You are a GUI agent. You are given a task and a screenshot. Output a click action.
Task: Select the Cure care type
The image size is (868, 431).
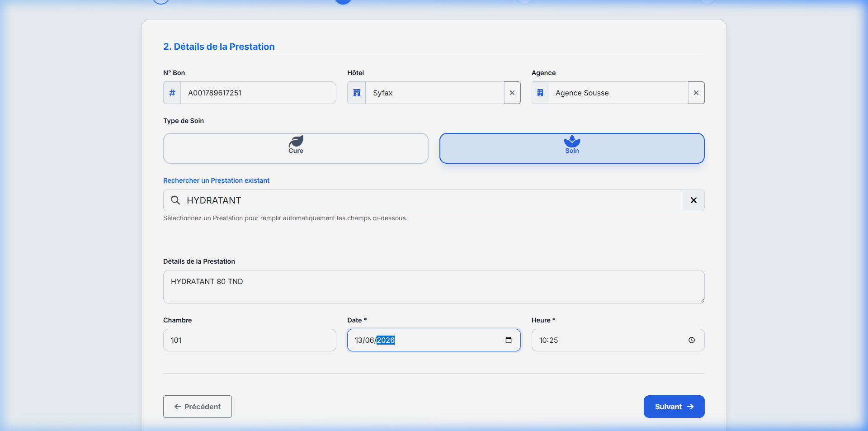pyautogui.click(x=296, y=148)
